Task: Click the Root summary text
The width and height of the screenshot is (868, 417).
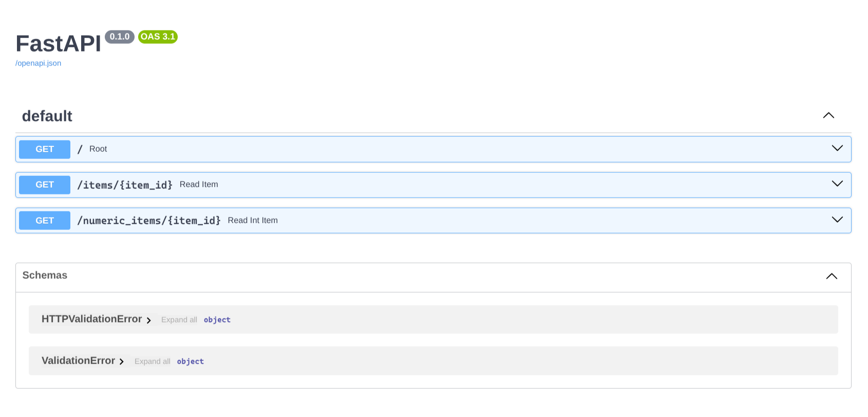Action: pyautogui.click(x=98, y=149)
